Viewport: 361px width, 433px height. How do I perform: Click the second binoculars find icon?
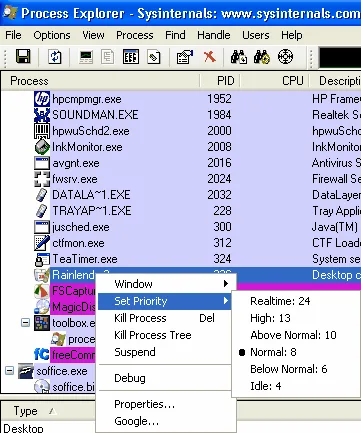pos(262,57)
